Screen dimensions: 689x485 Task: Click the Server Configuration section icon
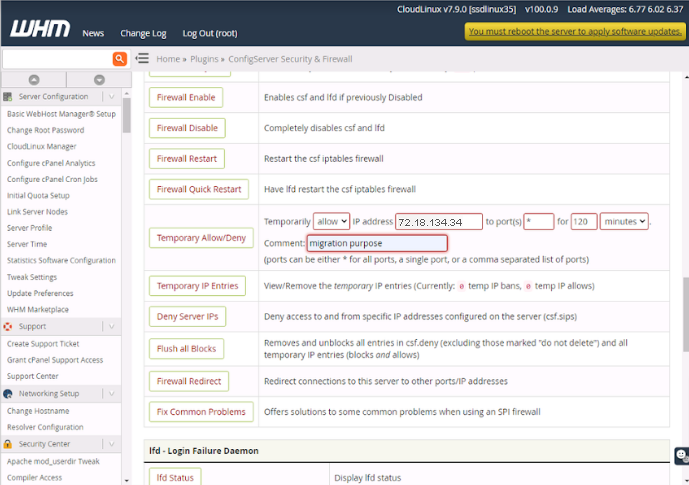coord(7,97)
